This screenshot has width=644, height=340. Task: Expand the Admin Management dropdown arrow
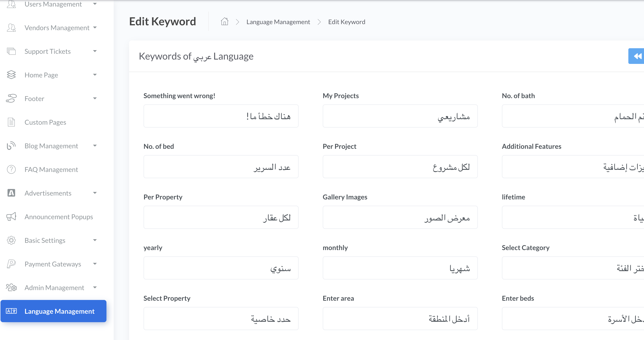pyautogui.click(x=95, y=287)
